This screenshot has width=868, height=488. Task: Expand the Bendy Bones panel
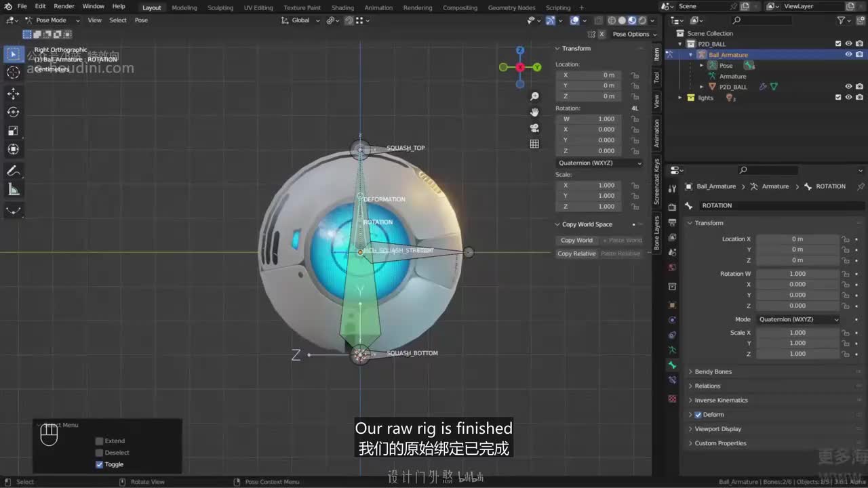[x=713, y=371]
